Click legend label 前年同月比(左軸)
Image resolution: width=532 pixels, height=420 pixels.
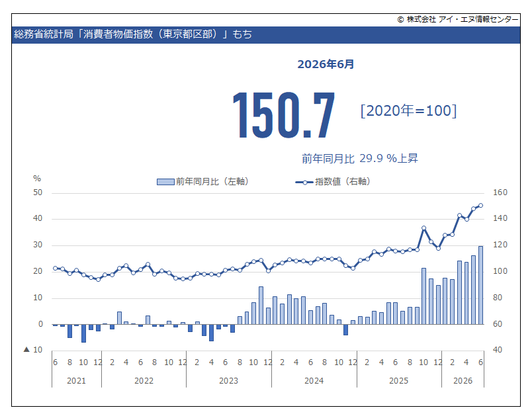point(212,181)
